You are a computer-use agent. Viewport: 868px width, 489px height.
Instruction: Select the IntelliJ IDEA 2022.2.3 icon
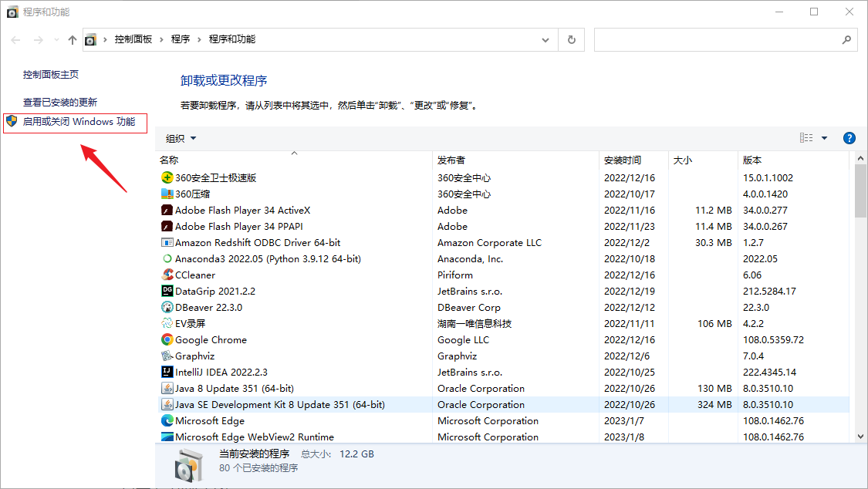pos(167,372)
